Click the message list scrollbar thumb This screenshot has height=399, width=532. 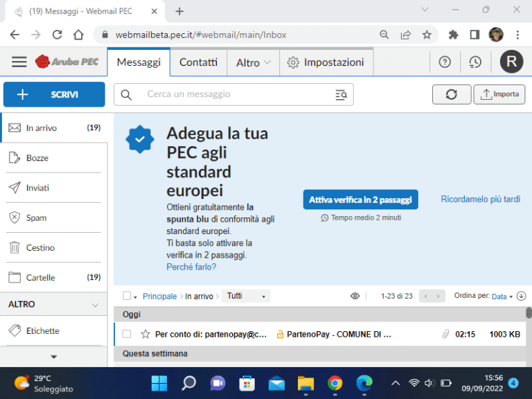(529, 313)
